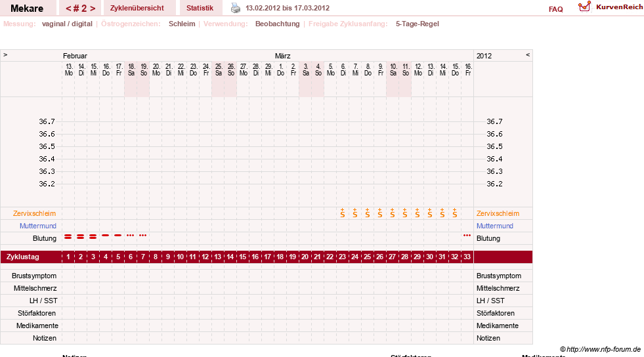Click cervical mucus S+ symbol on cycle day 31
644x357 pixels.
tap(442, 213)
